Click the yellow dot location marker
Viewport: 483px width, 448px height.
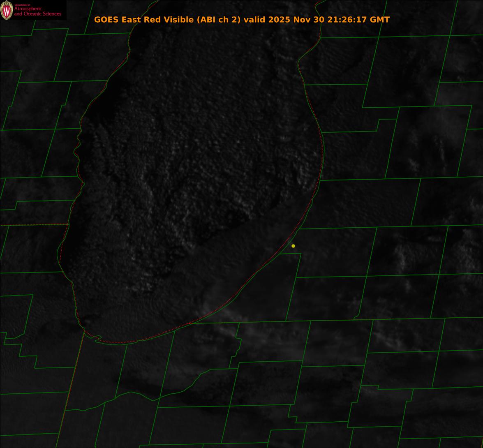tap(293, 246)
